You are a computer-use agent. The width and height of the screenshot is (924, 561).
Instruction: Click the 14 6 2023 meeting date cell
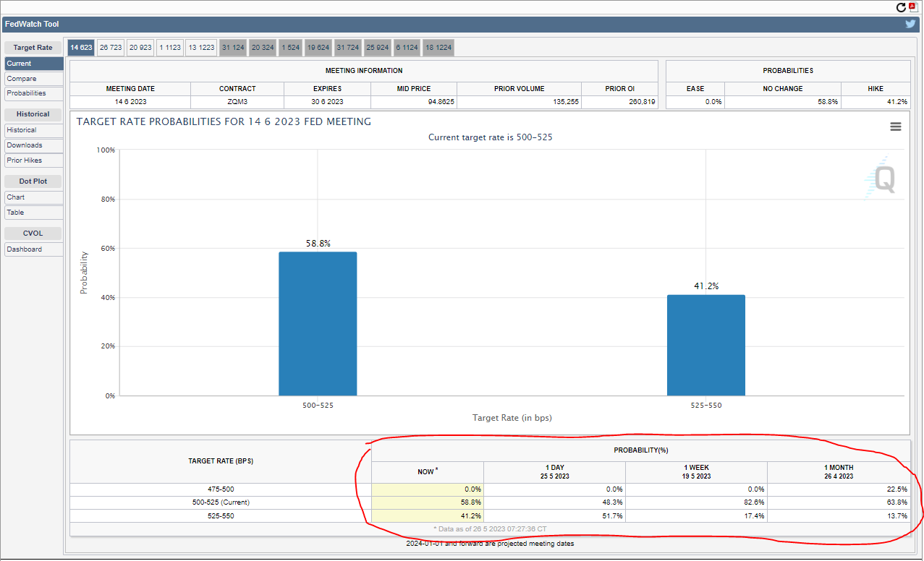(130, 102)
